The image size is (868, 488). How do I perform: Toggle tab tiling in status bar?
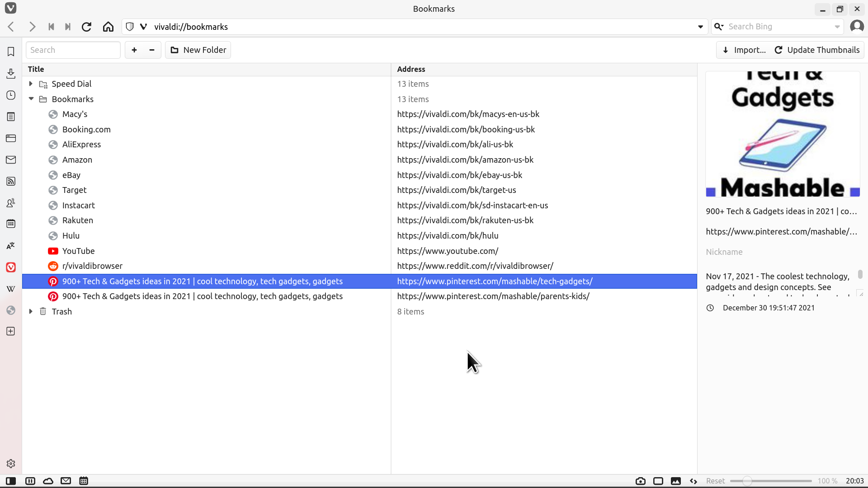tap(30, 481)
